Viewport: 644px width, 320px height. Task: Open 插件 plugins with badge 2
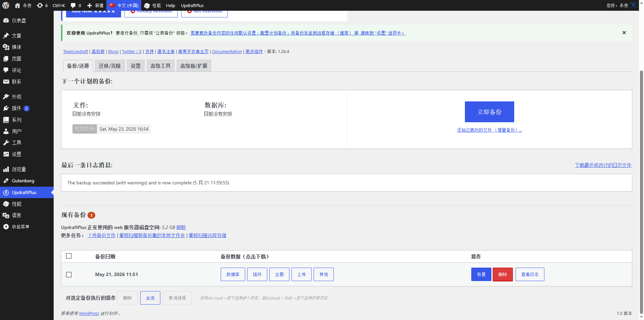click(x=27, y=108)
